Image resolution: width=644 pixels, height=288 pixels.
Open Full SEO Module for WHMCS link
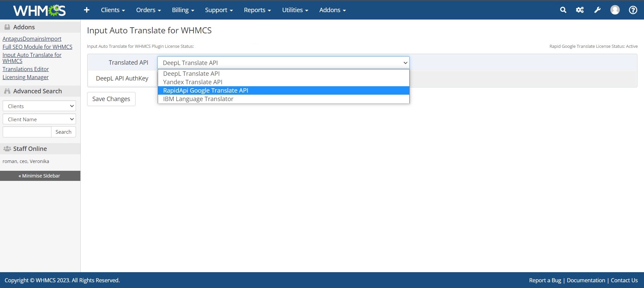point(37,47)
